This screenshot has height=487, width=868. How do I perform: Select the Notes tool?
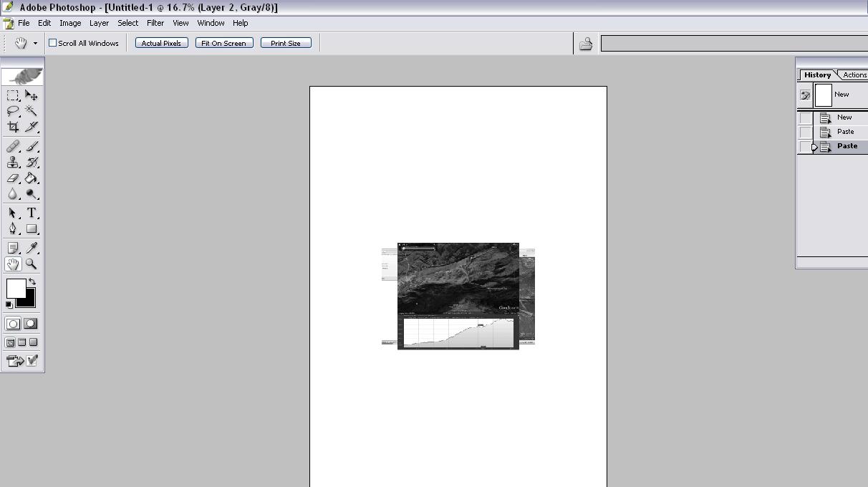[x=13, y=249]
